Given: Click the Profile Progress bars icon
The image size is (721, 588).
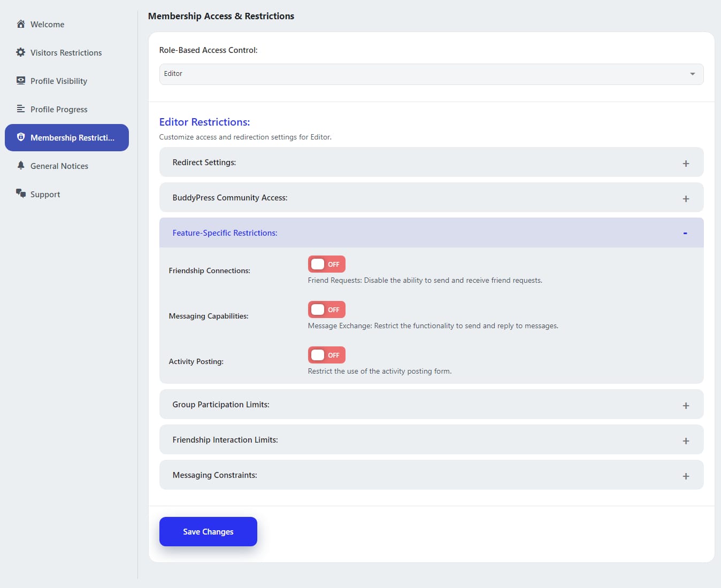Looking at the screenshot, I should pyautogui.click(x=21, y=109).
